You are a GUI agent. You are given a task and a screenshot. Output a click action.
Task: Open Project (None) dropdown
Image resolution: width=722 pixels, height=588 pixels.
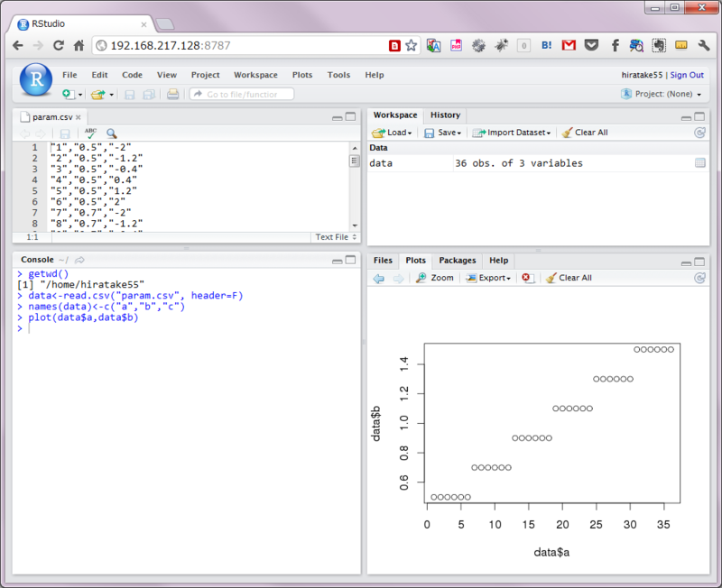tap(662, 94)
